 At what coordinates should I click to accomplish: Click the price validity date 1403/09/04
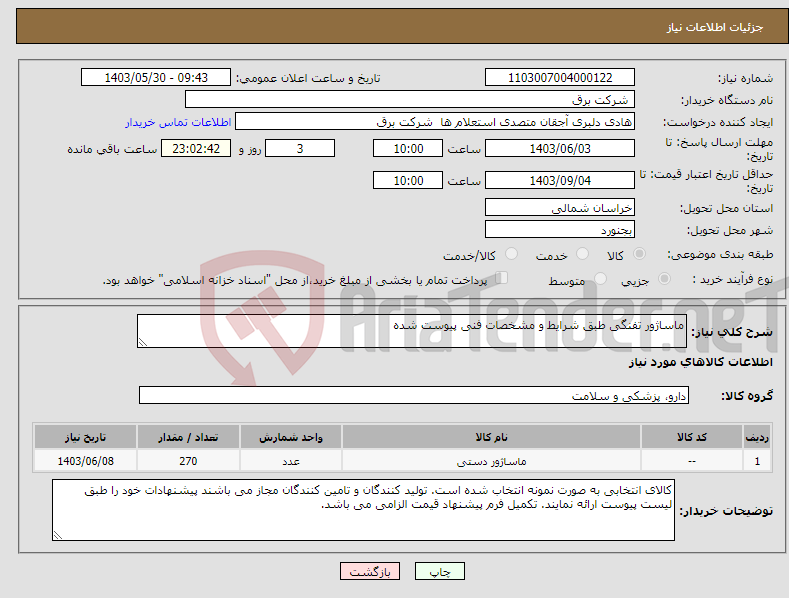click(x=560, y=180)
